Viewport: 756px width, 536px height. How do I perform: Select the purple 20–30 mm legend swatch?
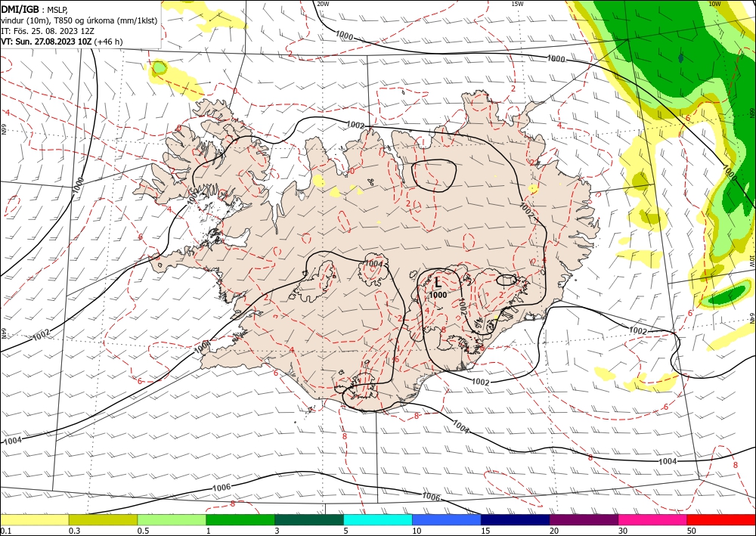click(x=584, y=519)
